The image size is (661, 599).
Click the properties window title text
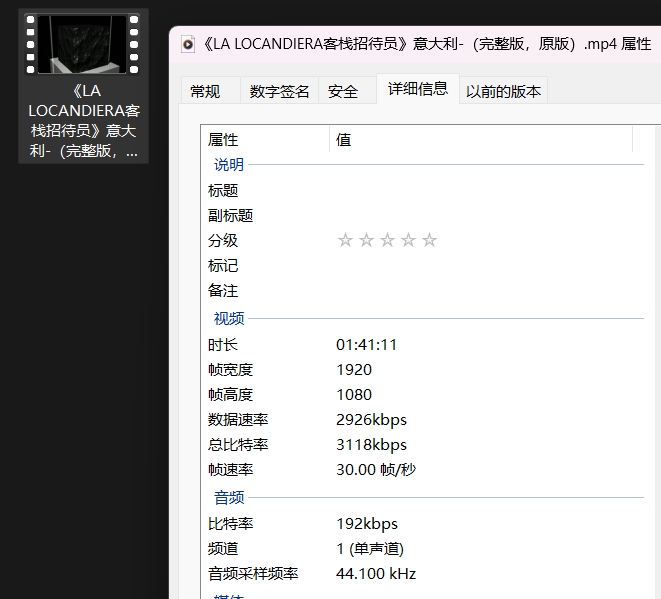tap(427, 44)
